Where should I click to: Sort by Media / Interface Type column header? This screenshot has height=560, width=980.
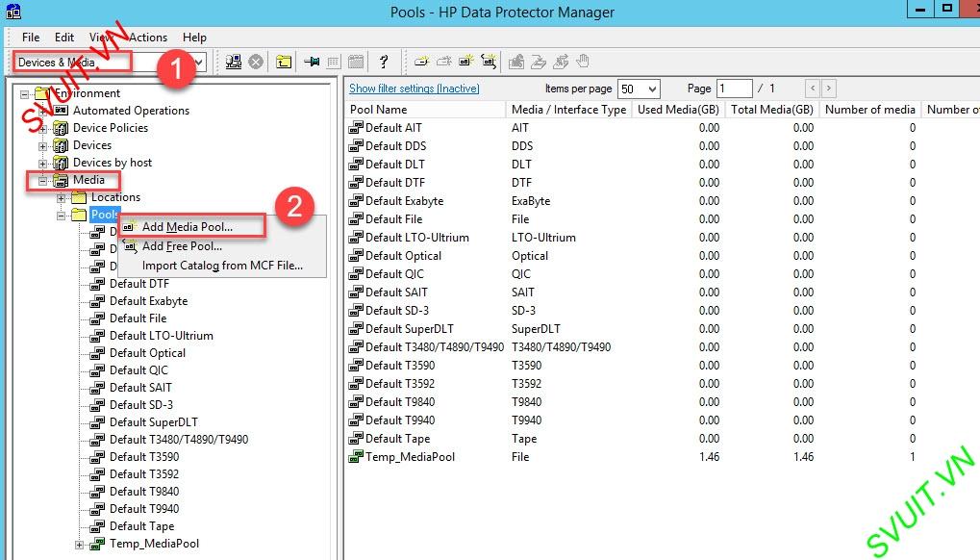click(568, 110)
